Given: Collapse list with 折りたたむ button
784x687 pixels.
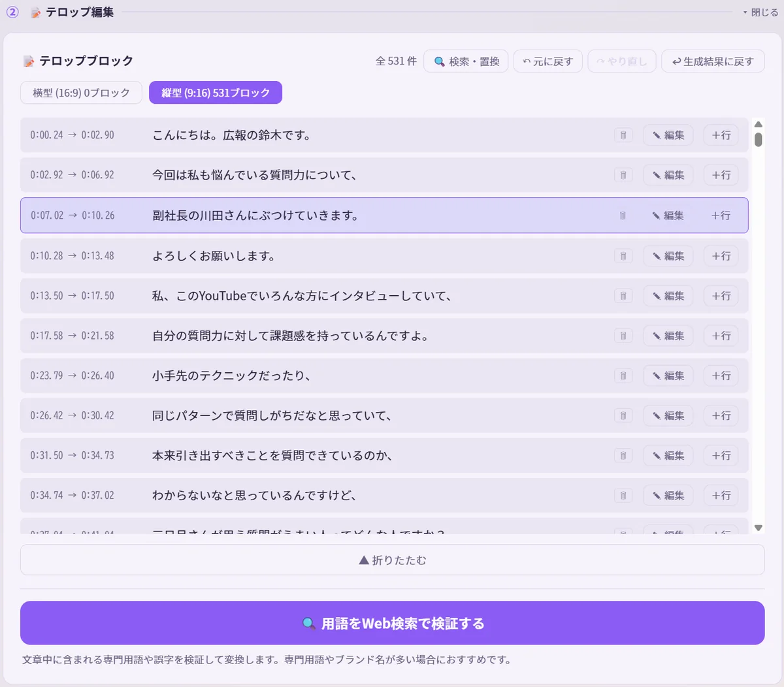Looking at the screenshot, I should pyautogui.click(x=392, y=560).
